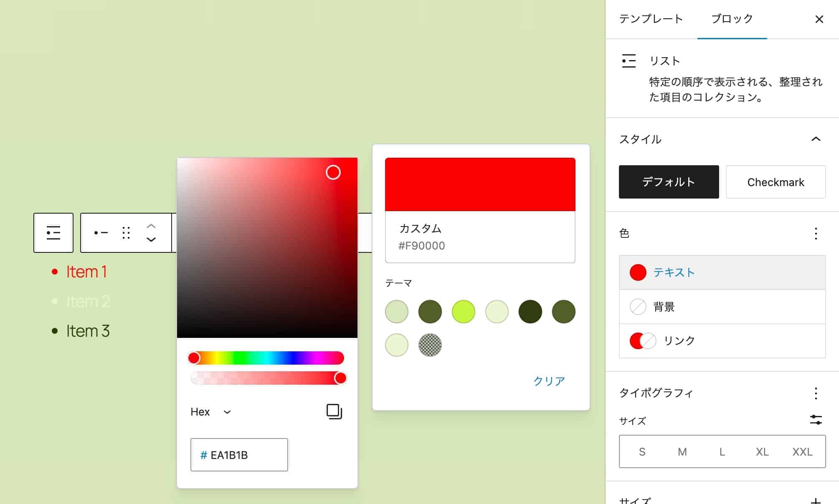Click the alpha opacity slider handle

coord(340,378)
